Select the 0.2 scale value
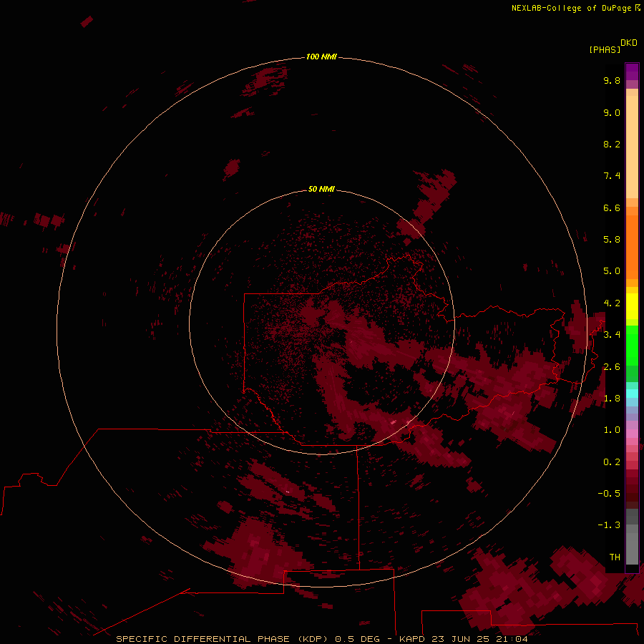The height and width of the screenshot is (644, 644). (612, 462)
